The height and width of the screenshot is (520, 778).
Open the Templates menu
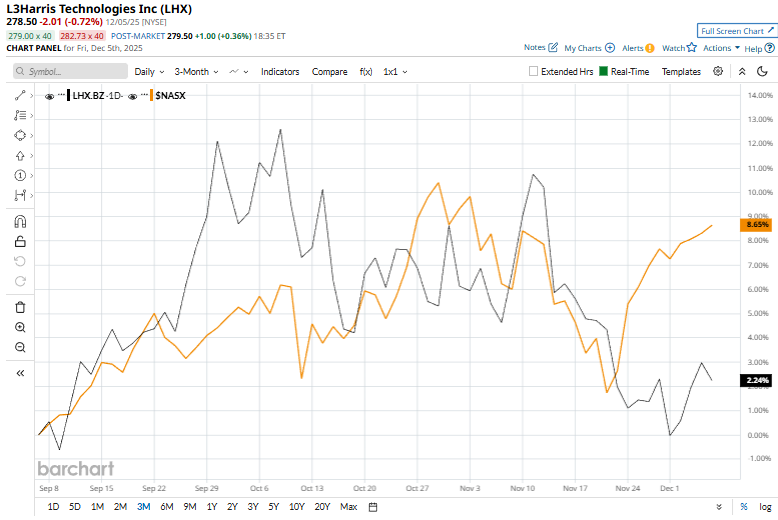point(681,71)
